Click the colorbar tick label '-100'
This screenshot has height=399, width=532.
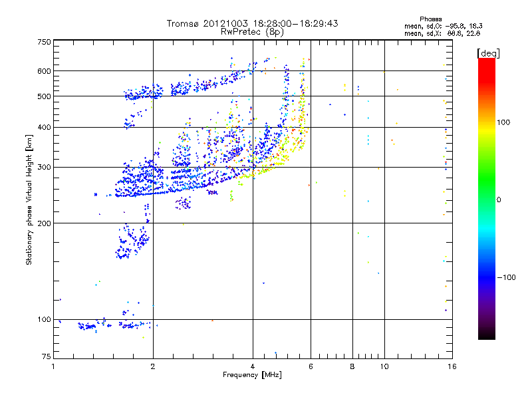[x=507, y=277]
